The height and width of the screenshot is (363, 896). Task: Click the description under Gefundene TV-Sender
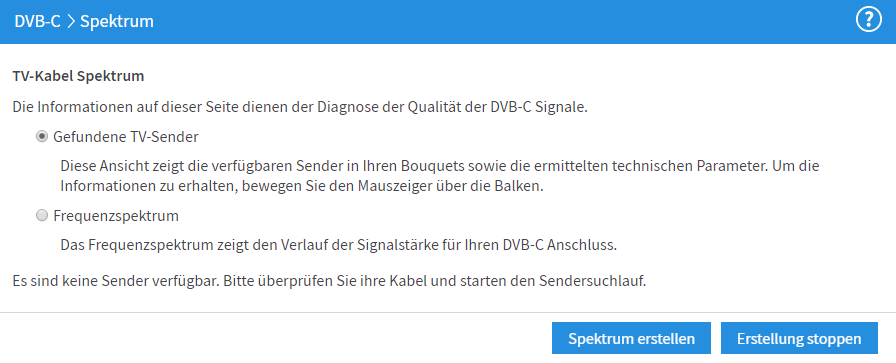(440, 177)
